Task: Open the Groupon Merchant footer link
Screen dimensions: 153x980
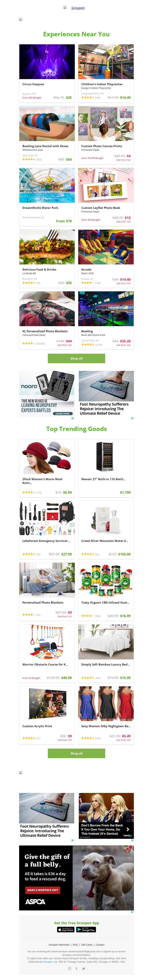Action: [x=59, y=945]
